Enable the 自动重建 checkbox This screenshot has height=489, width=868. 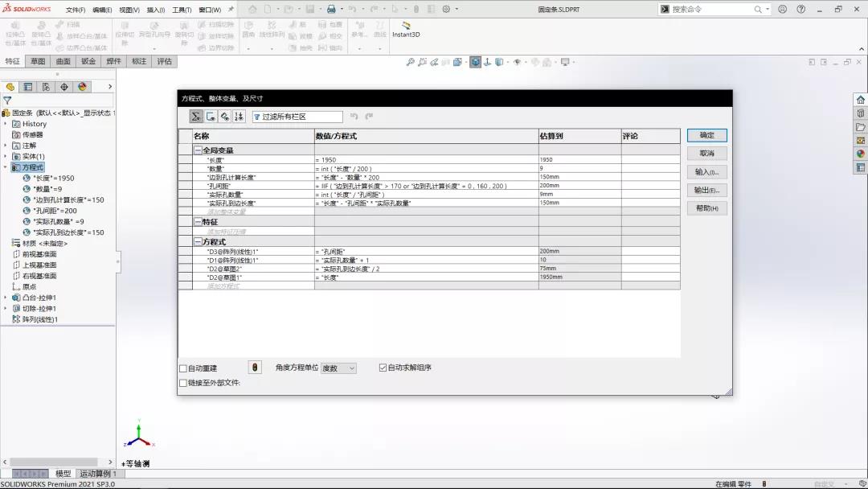point(183,368)
